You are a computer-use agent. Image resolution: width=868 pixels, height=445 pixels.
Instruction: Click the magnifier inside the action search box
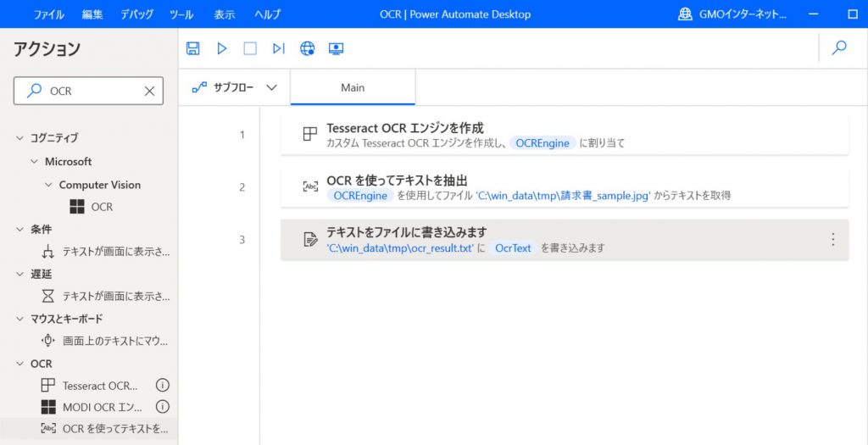tap(34, 90)
